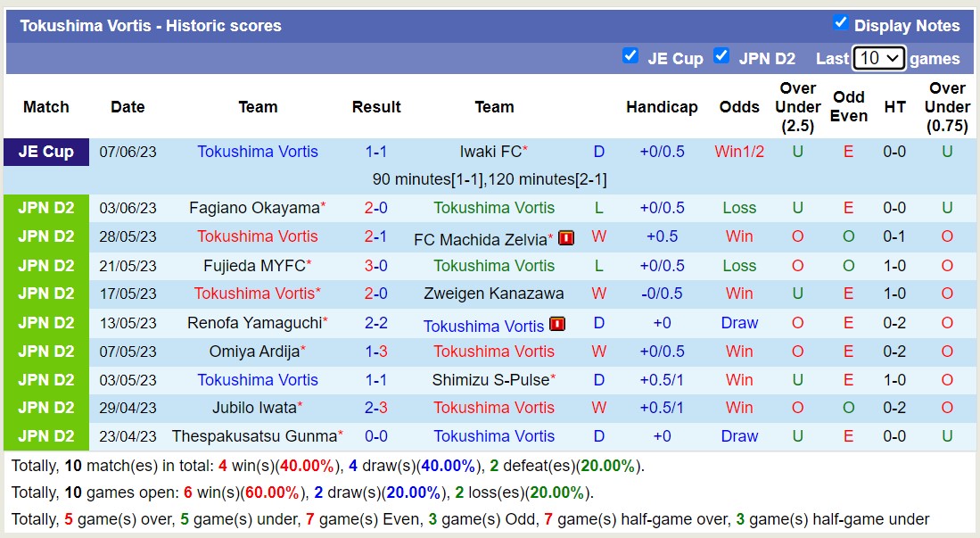This screenshot has width=980, height=538.
Task: Click the red card icon beside FC Machida Zelvia
Action: pos(566,237)
